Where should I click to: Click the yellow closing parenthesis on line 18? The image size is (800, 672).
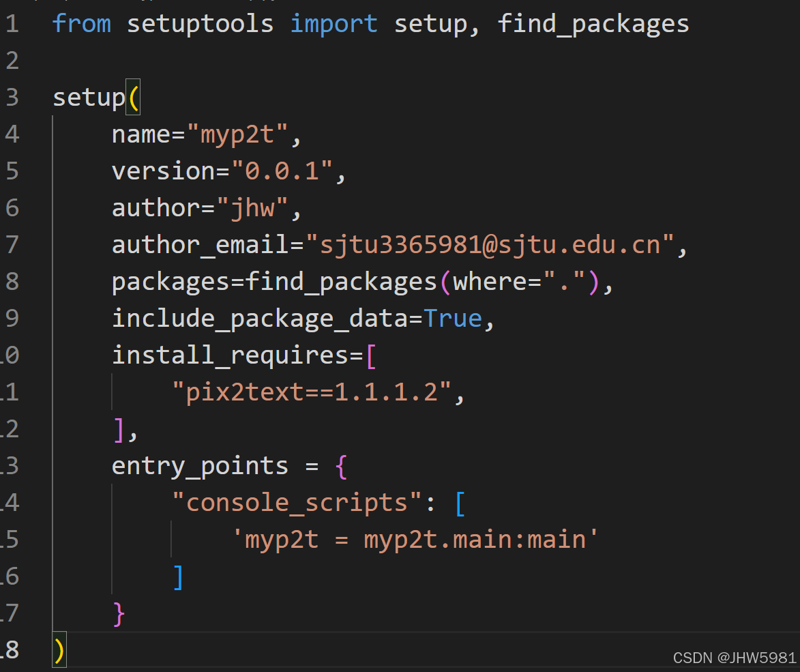58,650
